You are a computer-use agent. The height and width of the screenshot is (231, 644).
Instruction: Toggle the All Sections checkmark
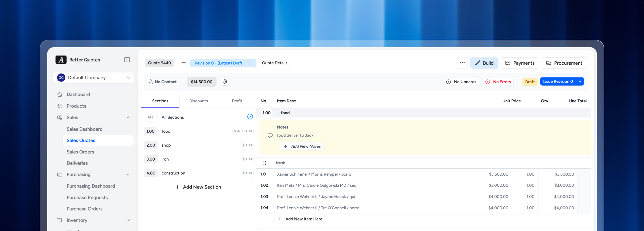coord(250,117)
